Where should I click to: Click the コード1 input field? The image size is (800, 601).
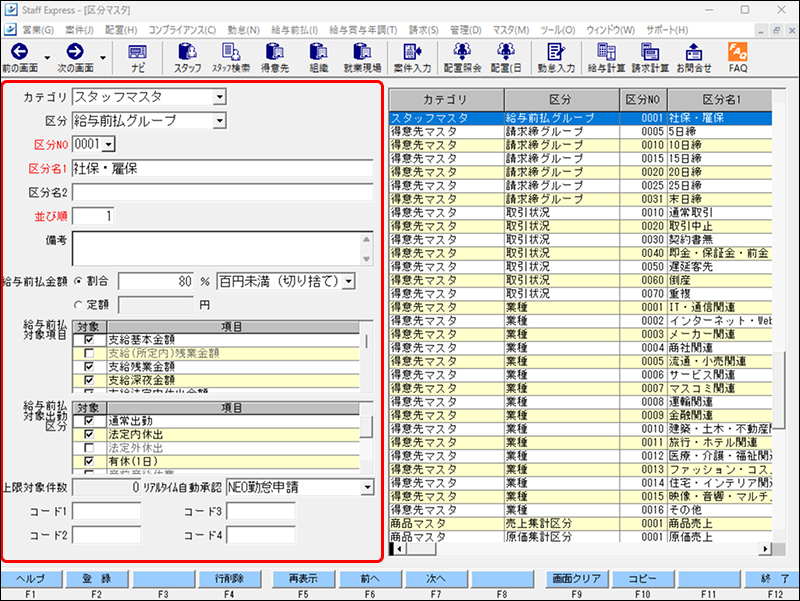pyautogui.click(x=107, y=511)
